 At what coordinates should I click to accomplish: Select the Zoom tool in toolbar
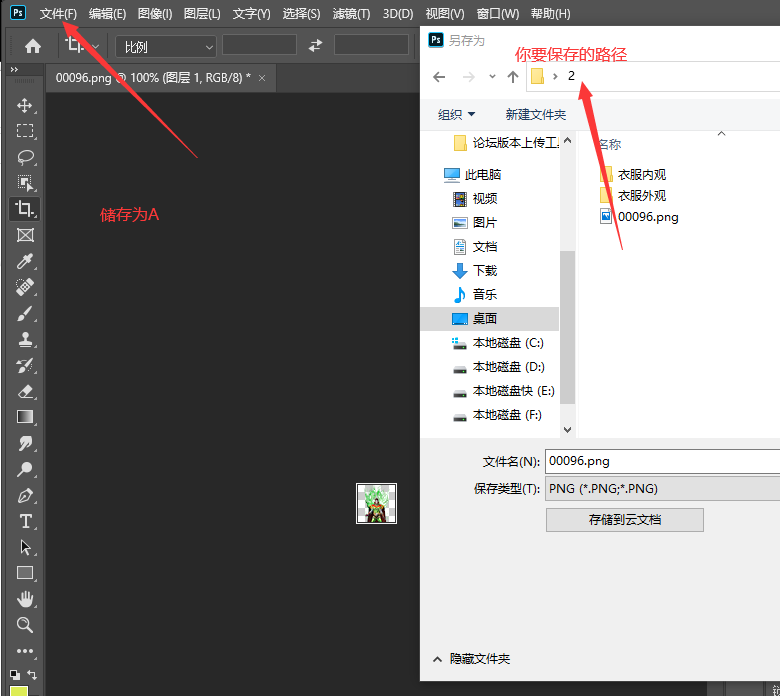pyautogui.click(x=25, y=625)
